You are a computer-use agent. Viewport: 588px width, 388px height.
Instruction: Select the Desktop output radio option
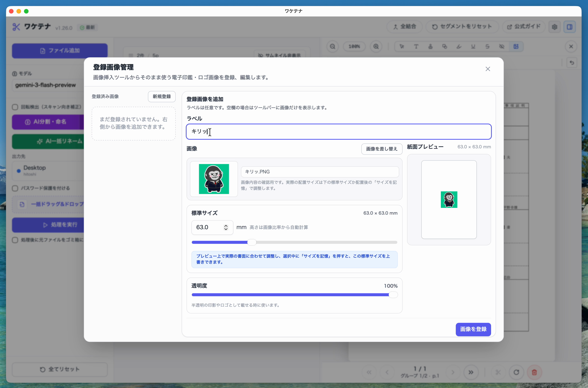coord(19,171)
